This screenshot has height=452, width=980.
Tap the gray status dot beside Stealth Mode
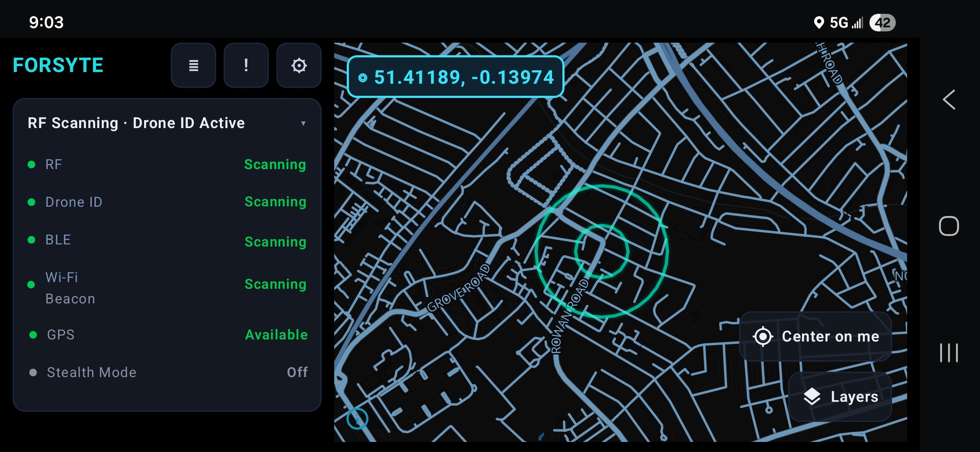[33, 372]
